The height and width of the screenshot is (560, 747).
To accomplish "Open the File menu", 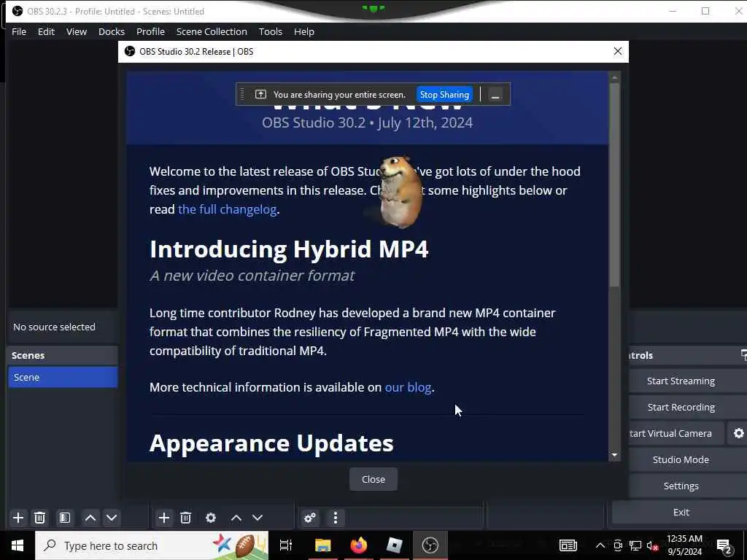I will point(19,31).
